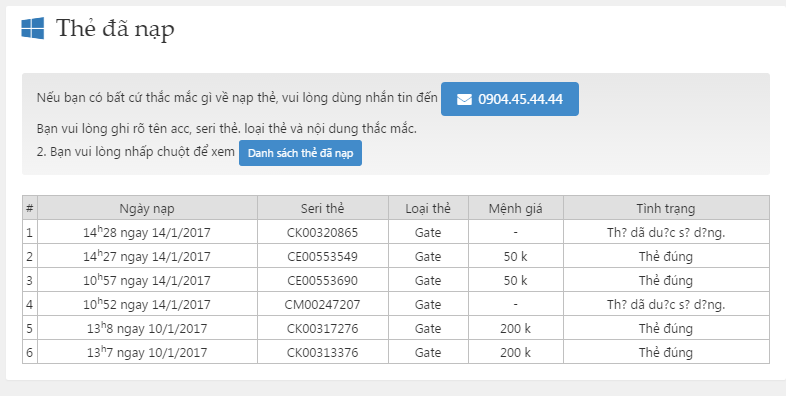This screenshot has width=786, height=396.
Task: Click the date 13h7 ngay 10/1/2017 cell
Action: [147, 352]
